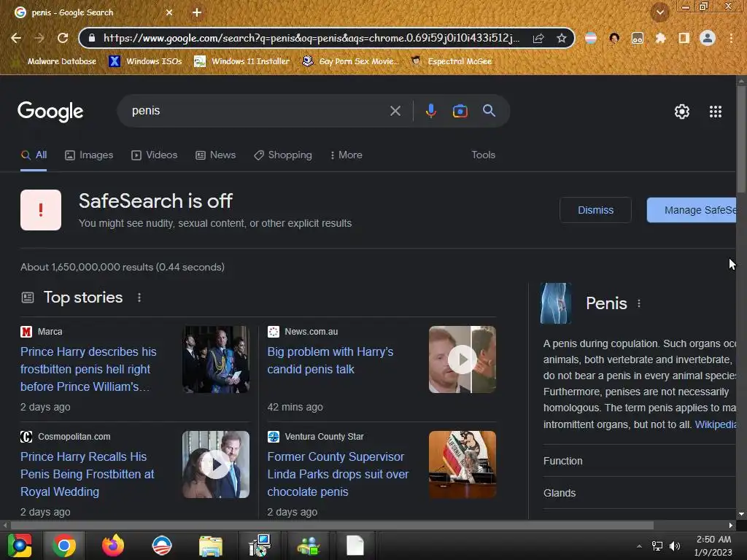The image size is (747, 560).
Task: Click the browser address bar URL
Action: pos(311,38)
